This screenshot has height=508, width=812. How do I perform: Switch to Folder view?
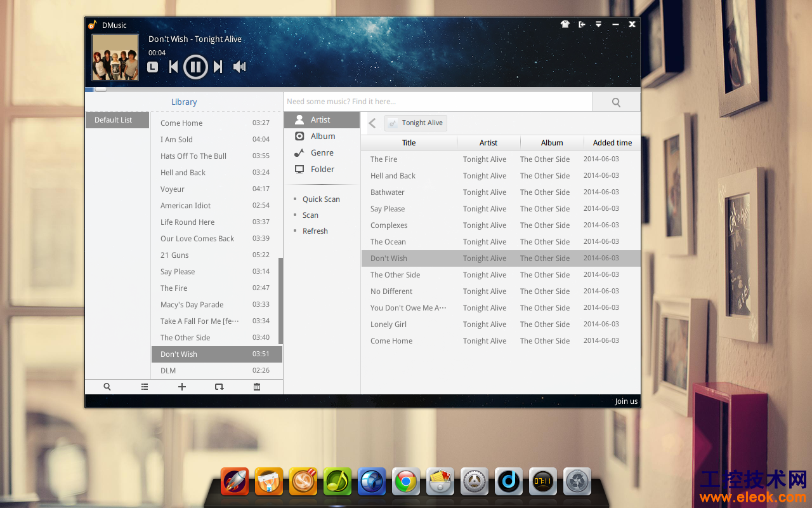[x=322, y=170]
